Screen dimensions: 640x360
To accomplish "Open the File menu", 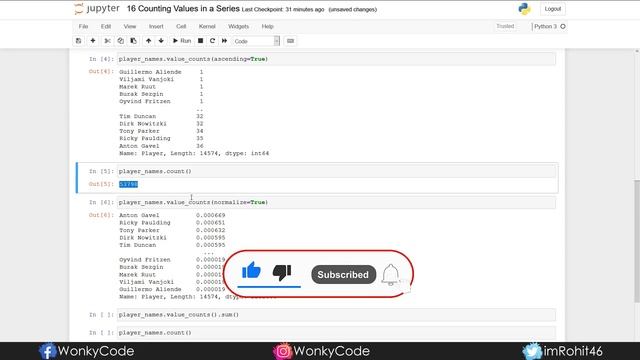I will coord(83,26).
